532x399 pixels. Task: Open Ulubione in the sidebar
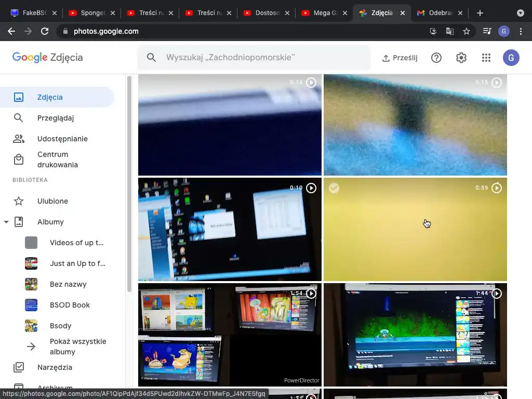(57, 201)
